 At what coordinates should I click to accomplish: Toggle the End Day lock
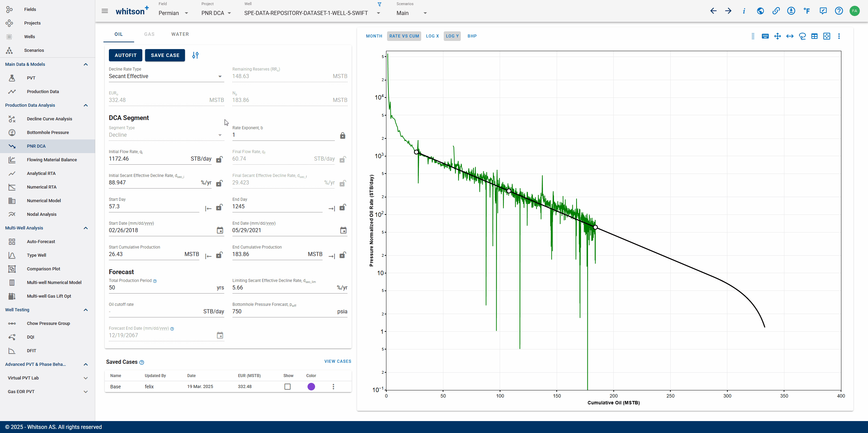343,207
